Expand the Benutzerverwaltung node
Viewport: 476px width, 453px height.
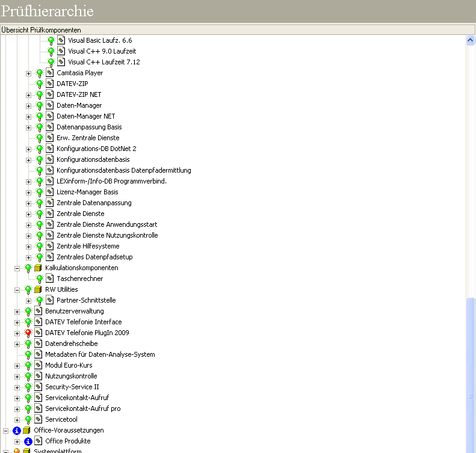pos(17,311)
